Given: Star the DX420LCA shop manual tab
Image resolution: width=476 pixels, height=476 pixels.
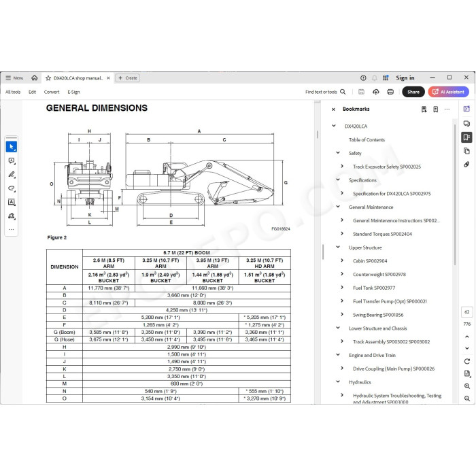Looking at the screenshot, I should pos(48,78).
